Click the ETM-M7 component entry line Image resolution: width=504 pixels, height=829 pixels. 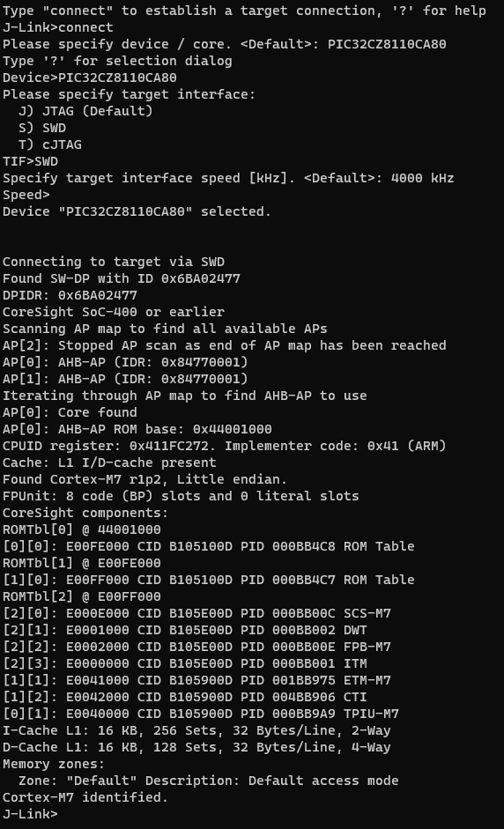pos(196,680)
